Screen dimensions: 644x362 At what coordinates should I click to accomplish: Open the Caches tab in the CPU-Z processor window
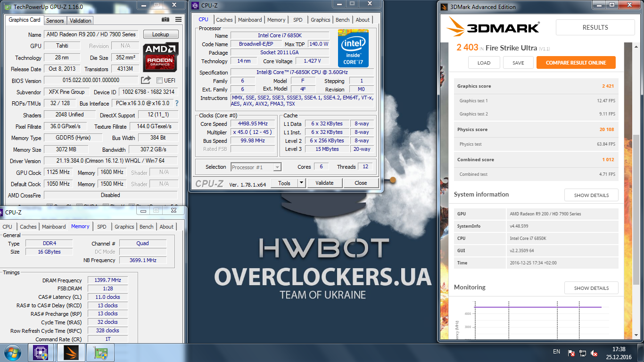click(x=224, y=20)
